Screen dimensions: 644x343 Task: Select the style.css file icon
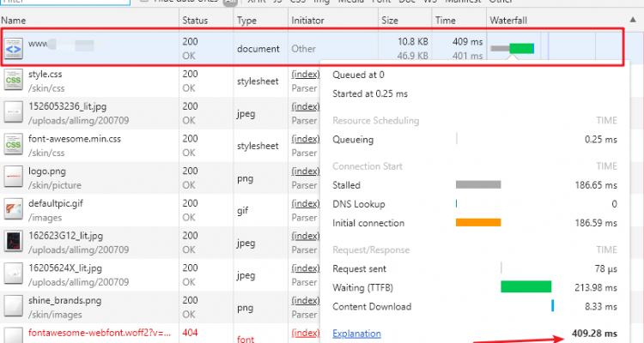(x=14, y=81)
